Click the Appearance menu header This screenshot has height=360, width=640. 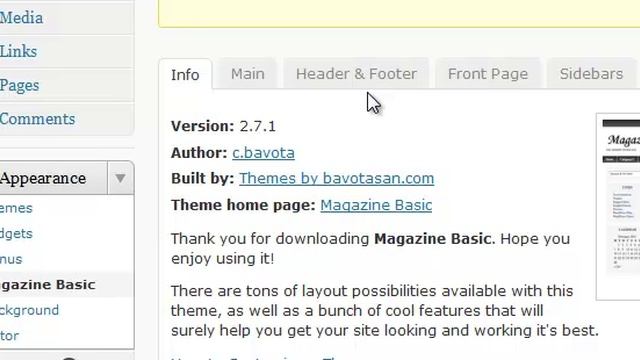pyautogui.click(x=53, y=178)
